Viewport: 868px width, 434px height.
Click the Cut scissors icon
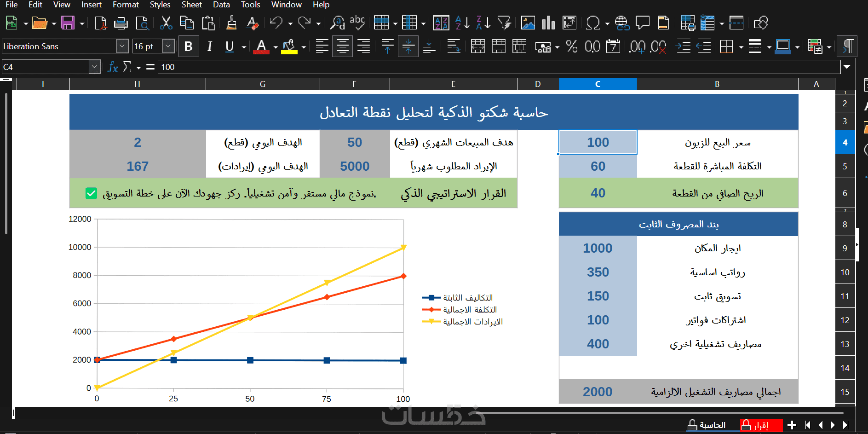166,23
